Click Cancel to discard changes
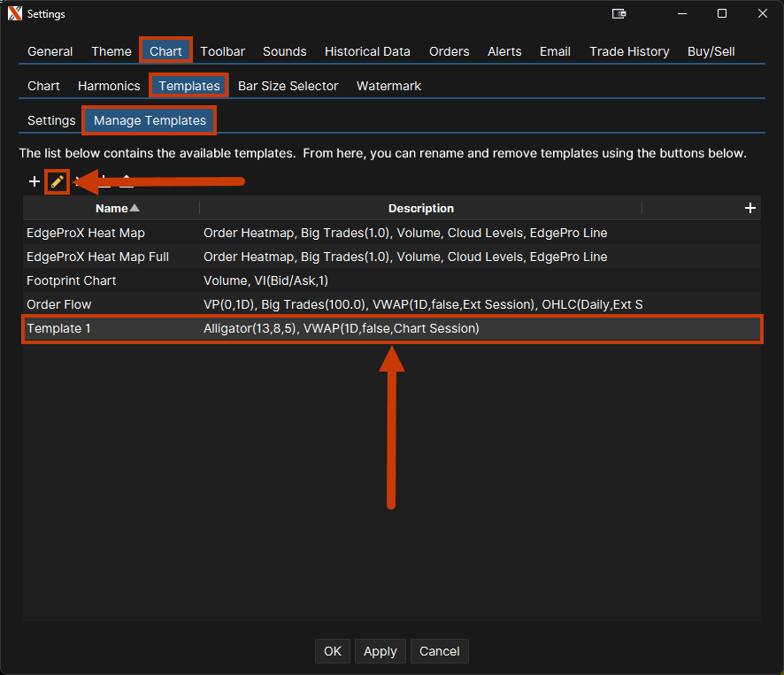 click(439, 651)
